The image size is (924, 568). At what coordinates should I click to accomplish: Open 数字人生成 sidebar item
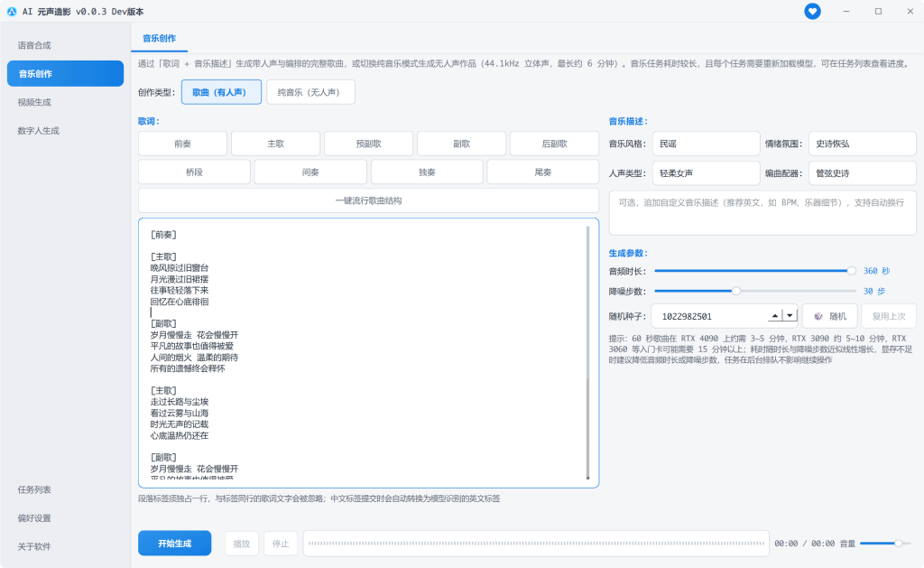65,130
